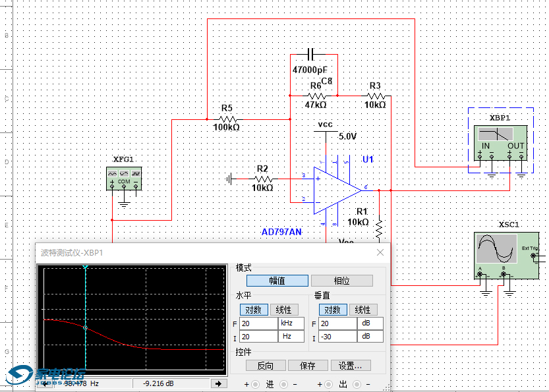Click the R6 47kΩ resistor symbol
The image size is (549, 392).
point(316,96)
